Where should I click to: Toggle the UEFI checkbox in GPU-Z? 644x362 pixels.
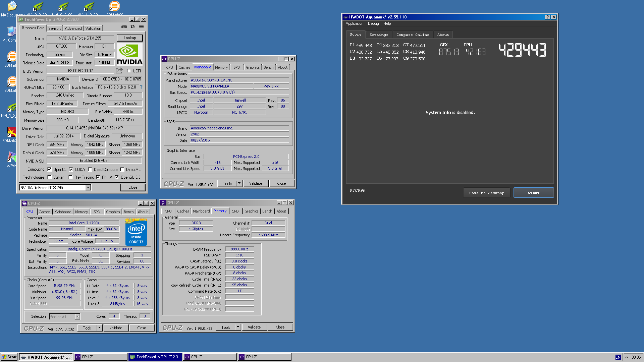pos(129,71)
